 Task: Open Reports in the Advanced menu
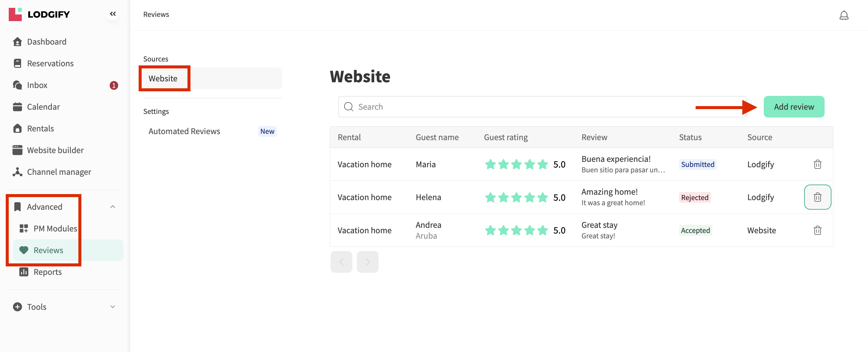pyautogui.click(x=47, y=272)
